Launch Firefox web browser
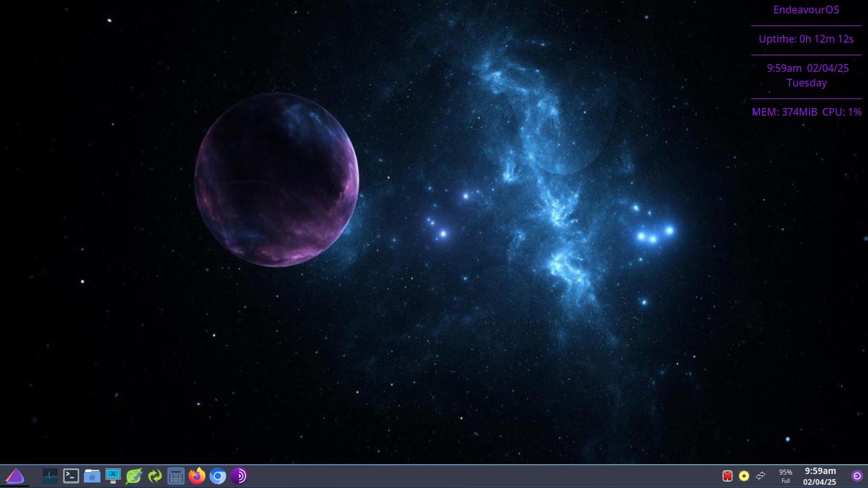 point(197,476)
